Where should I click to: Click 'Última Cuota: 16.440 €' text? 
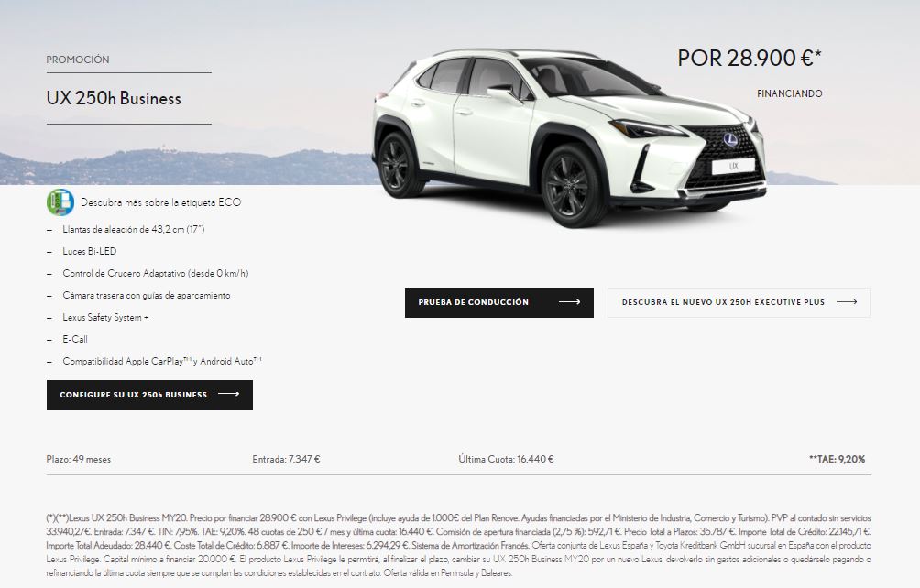507,460
